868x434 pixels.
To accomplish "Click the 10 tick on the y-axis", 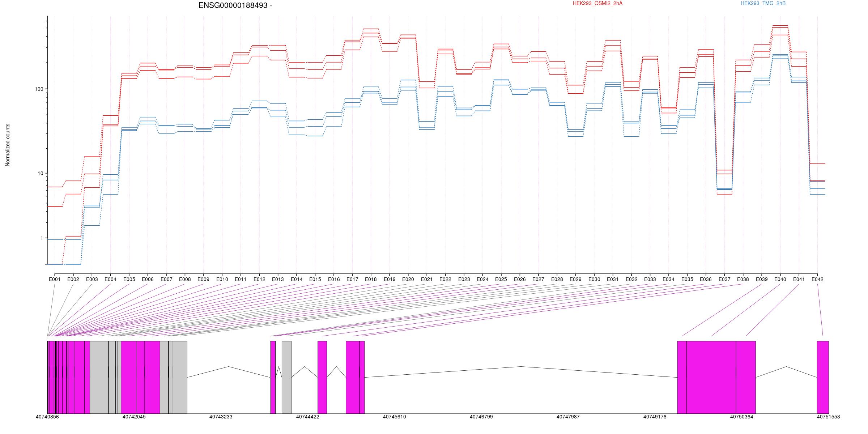I will point(40,173).
